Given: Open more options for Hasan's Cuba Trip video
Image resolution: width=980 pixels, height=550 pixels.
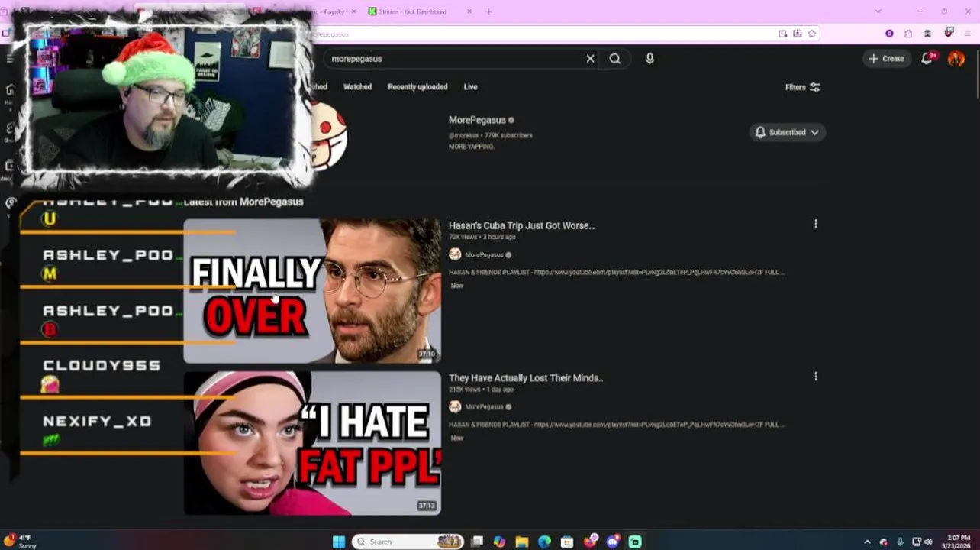Looking at the screenshot, I should (816, 224).
